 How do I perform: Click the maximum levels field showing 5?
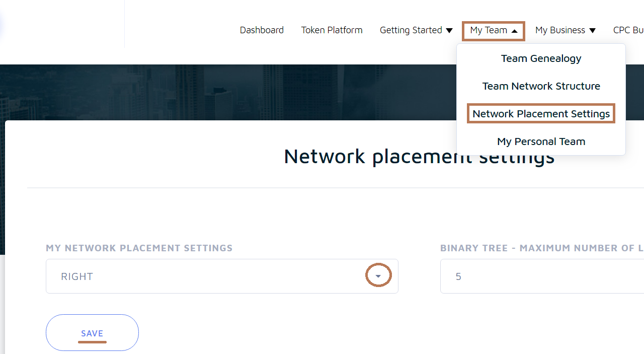pos(542,276)
